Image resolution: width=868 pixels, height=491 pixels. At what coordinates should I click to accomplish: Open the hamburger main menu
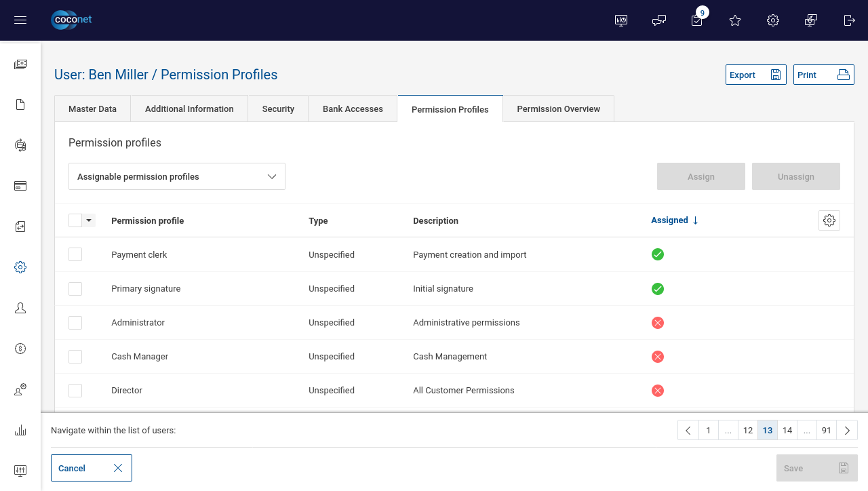tap(20, 20)
